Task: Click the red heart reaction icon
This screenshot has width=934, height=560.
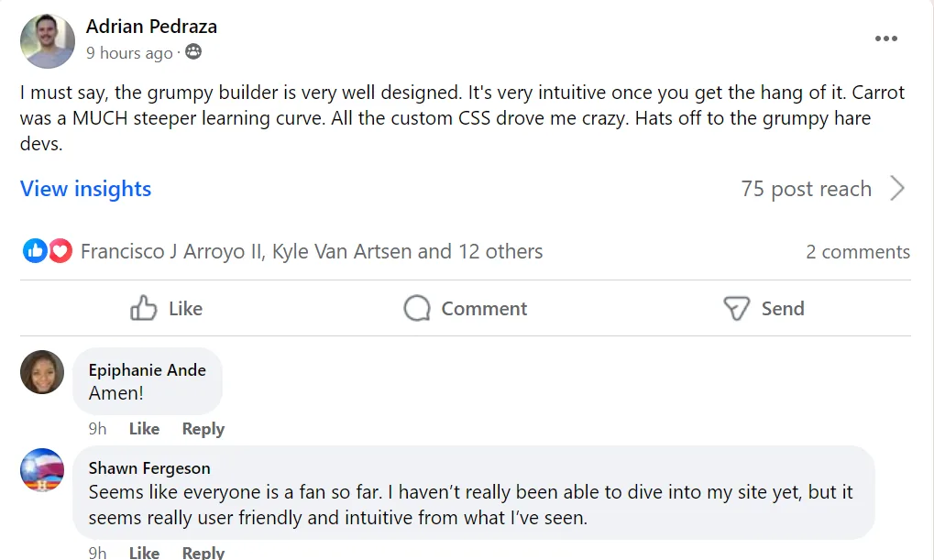Action: [60, 251]
